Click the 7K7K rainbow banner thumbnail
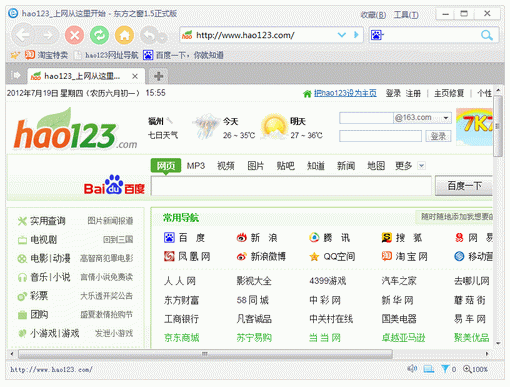The height and width of the screenshot is (387, 510). pos(474,127)
